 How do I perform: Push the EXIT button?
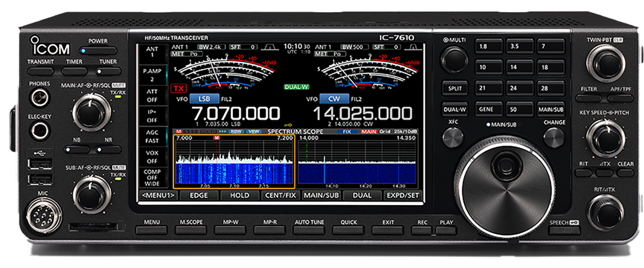(388, 230)
